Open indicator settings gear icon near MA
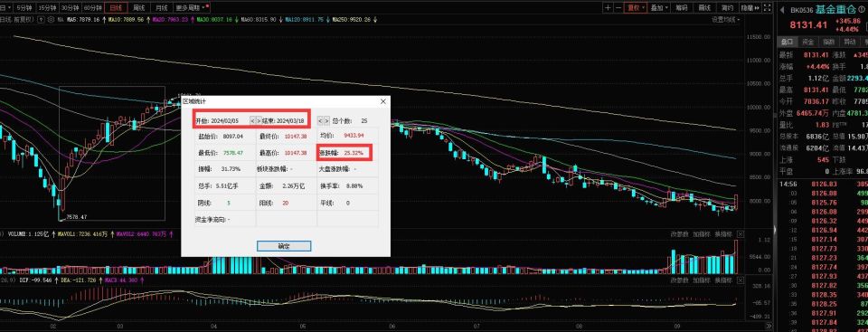868x332 pixels. (x=51, y=19)
